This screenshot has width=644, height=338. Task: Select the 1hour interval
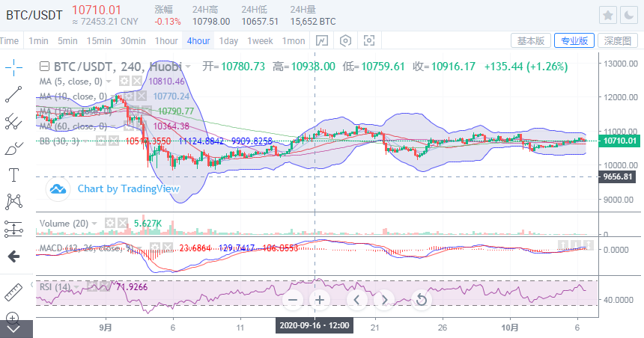pyautogui.click(x=166, y=40)
